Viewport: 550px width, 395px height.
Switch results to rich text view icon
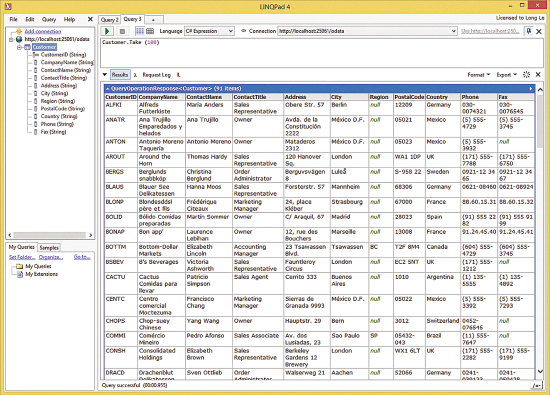coord(140,31)
